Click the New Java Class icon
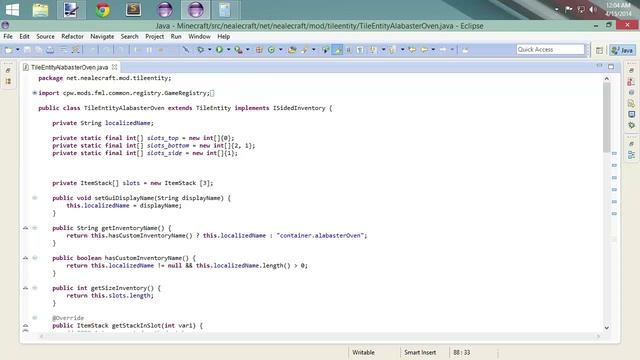 click(271, 50)
